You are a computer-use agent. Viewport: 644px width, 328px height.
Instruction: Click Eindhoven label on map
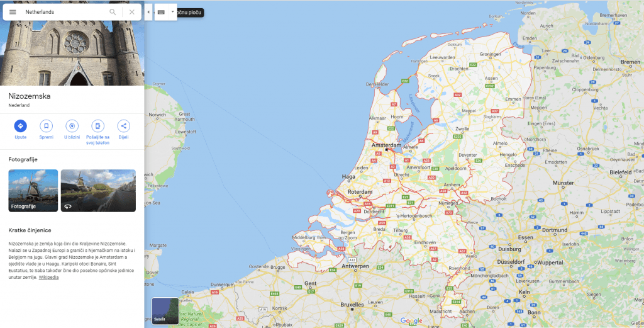point(425,242)
